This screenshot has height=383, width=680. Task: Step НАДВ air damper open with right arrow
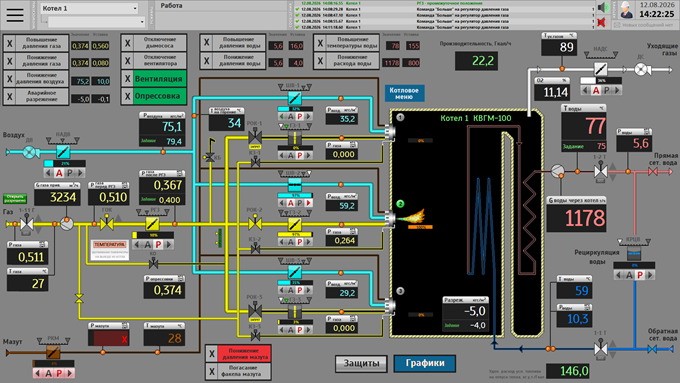(x=79, y=173)
